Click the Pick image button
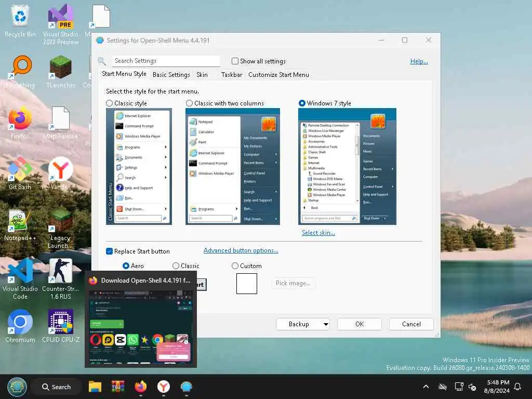532x399 pixels. (293, 283)
